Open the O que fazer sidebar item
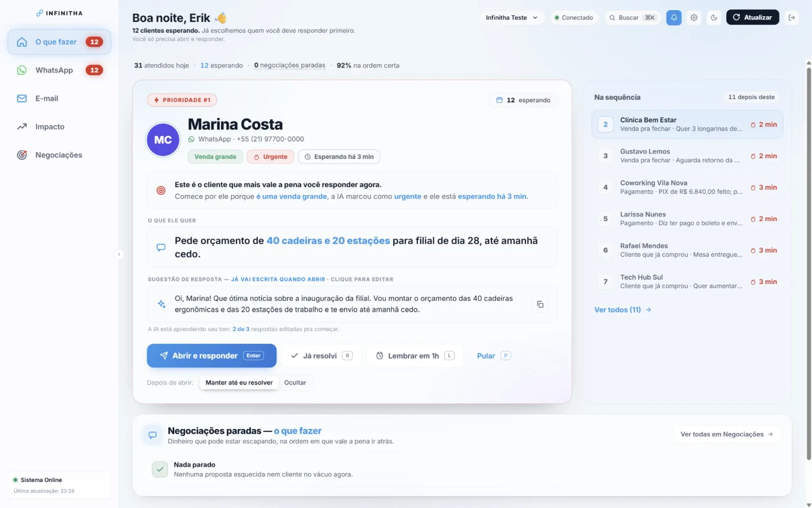812x508 pixels. (59, 42)
